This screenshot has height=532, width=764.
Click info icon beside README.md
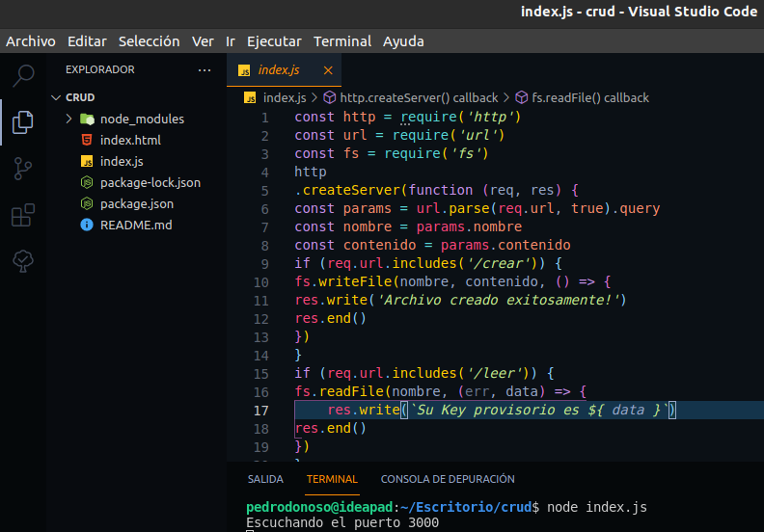pos(87,225)
